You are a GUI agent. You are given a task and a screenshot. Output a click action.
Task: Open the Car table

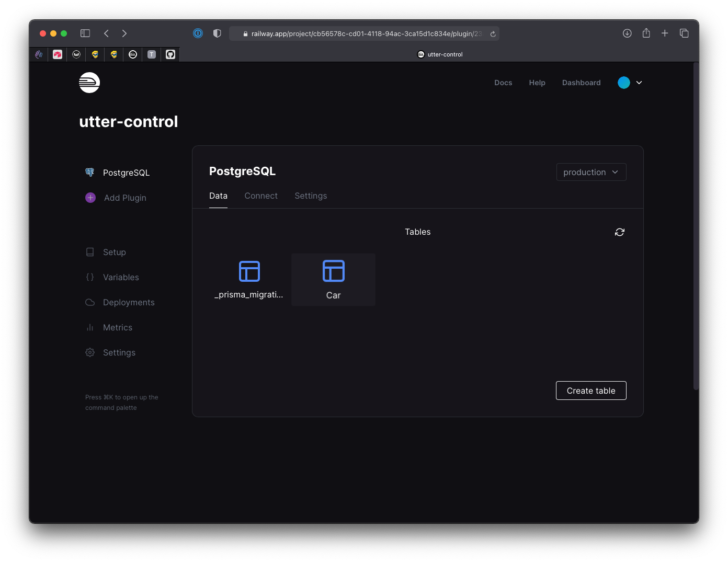pos(333,280)
